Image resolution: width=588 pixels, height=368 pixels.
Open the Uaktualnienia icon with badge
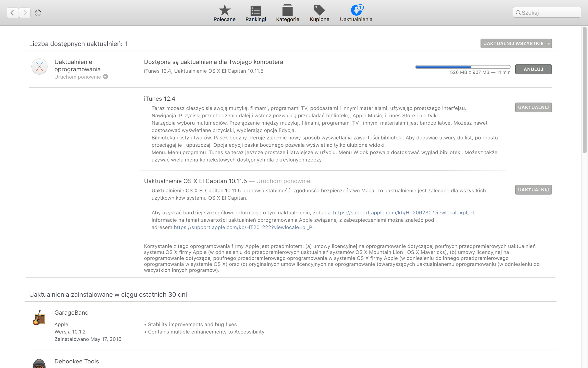click(357, 10)
